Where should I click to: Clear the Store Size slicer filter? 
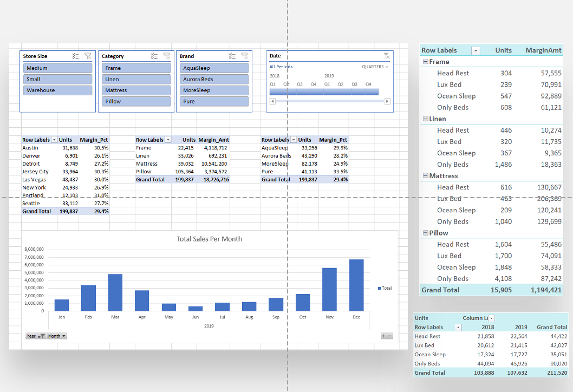pyautogui.click(x=88, y=56)
